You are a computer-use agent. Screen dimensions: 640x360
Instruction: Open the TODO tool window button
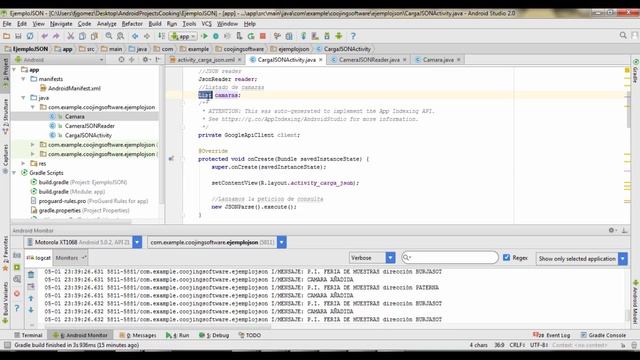tap(249, 335)
